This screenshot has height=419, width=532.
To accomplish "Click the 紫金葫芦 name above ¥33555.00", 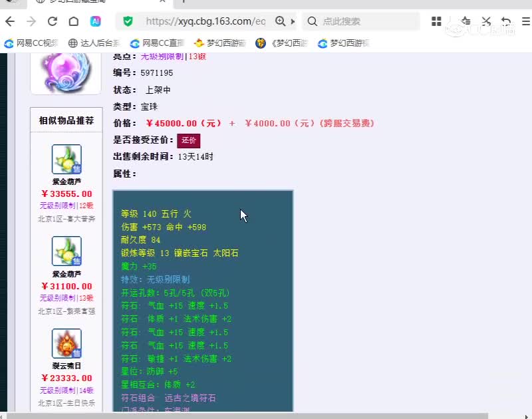I will tap(66, 182).
